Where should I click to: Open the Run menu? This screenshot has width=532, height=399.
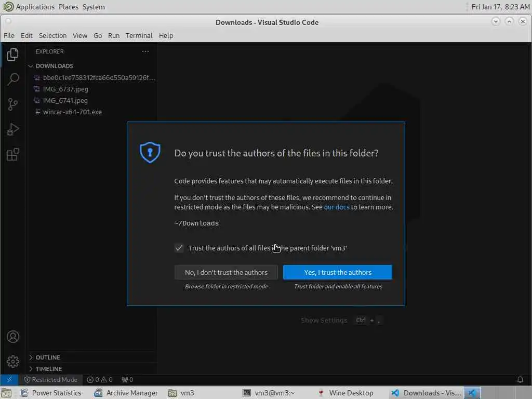click(x=114, y=36)
